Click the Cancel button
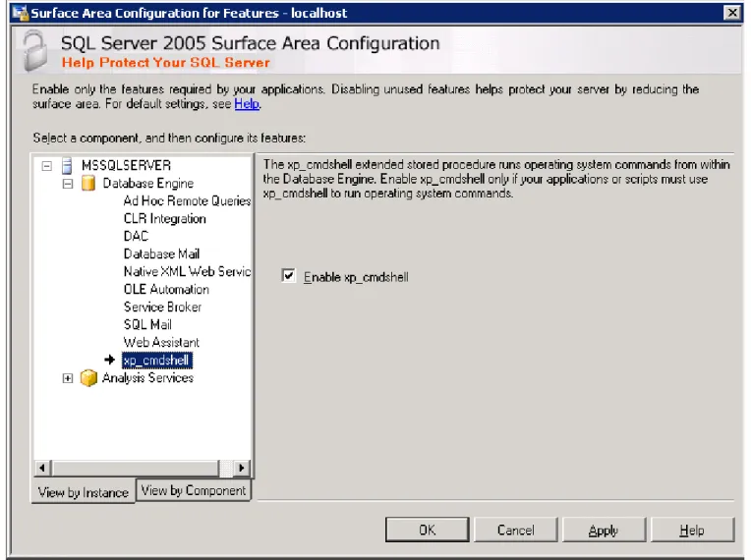Screen dimensions: 751x560 [x=516, y=530]
